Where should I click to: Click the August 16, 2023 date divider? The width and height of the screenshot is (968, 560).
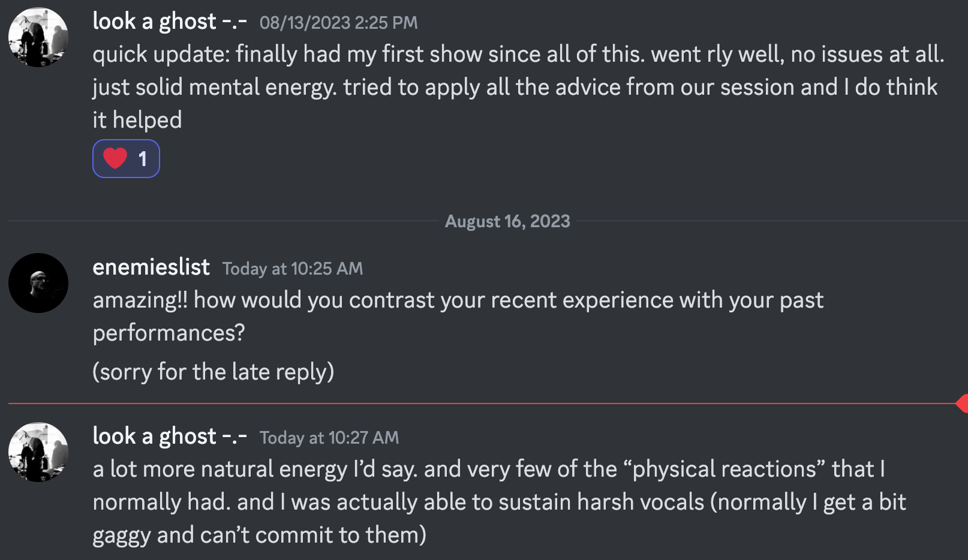[x=507, y=221]
